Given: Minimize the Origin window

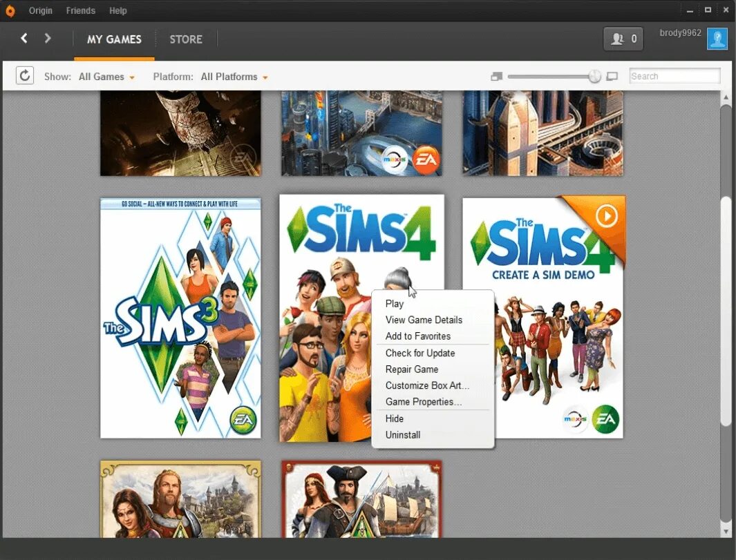Looking at the screenshot, I should click(x=690, y=10).
